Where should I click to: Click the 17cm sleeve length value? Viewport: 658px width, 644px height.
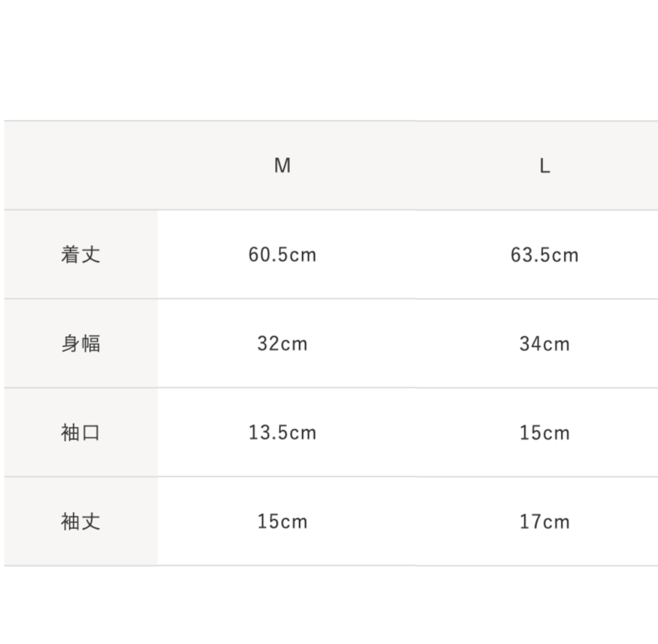click(544, 522)
